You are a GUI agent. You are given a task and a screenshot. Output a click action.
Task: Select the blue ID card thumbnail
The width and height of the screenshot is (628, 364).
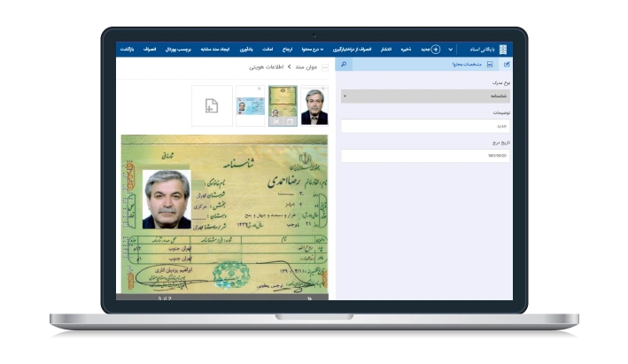click(x=249, y=106)
